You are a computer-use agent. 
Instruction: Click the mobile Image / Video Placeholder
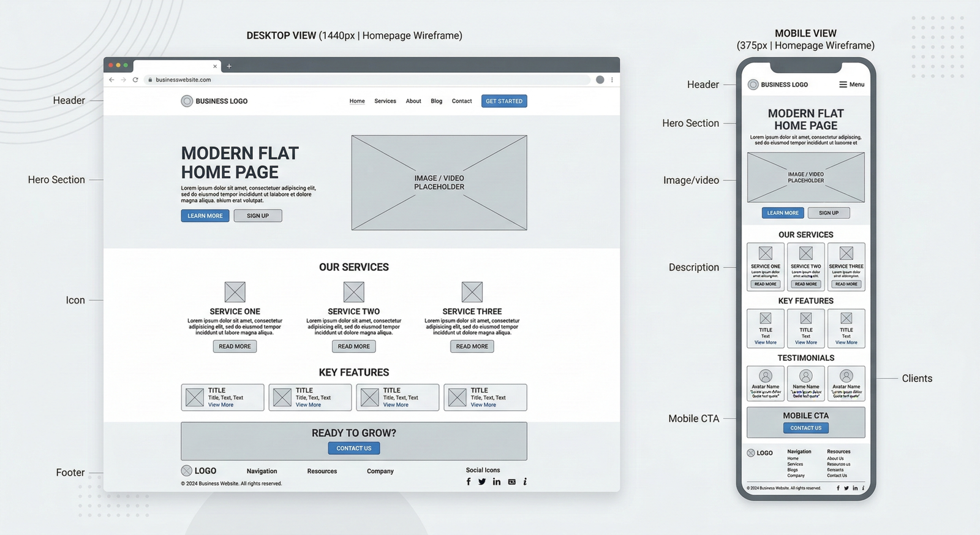click(x=806, y=177)
